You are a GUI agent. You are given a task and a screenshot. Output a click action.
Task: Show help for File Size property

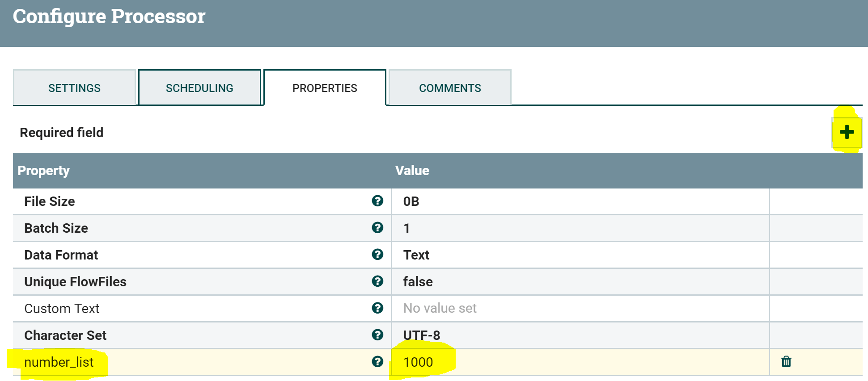coord(377,201)
